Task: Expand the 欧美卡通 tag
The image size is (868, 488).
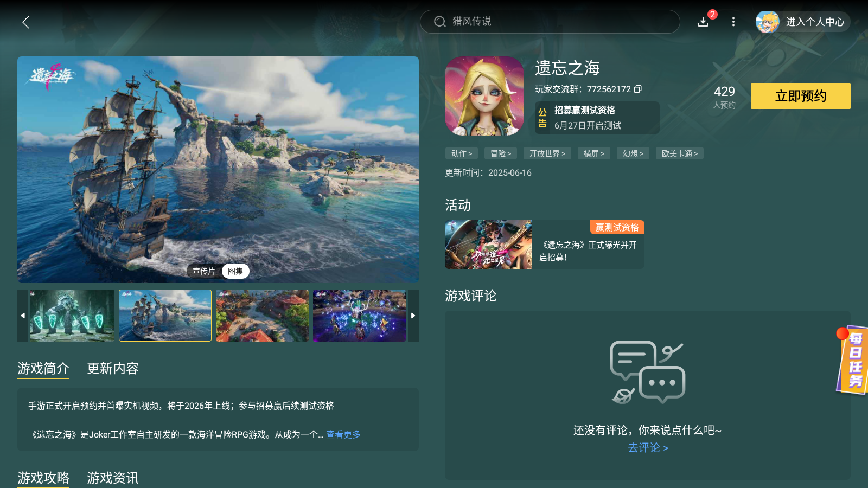Action: pos(679,153)
